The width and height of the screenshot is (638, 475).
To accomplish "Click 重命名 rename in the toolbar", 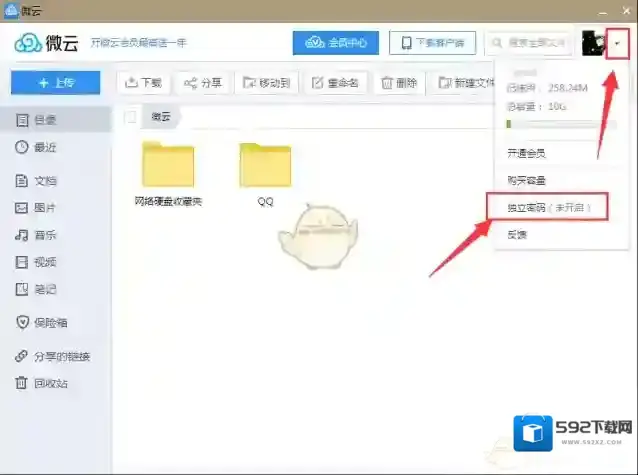I will pyautogui.click(x=335, y=83).
